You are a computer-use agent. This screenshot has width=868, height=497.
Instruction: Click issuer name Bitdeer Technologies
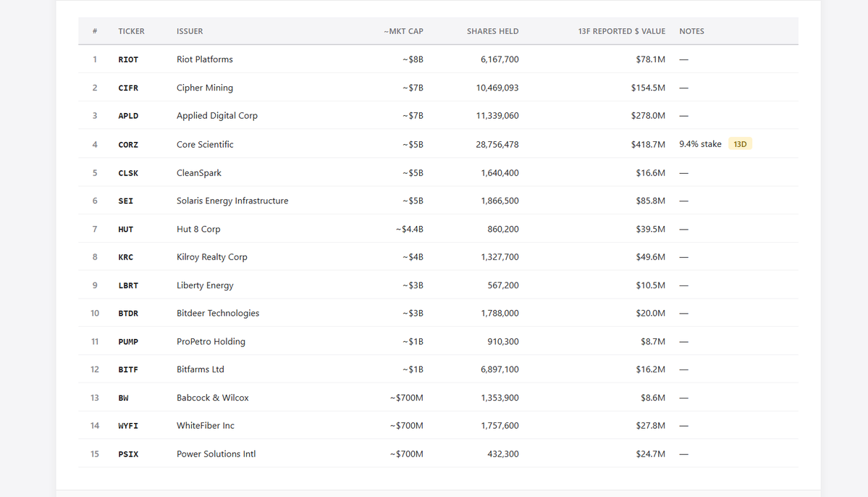tap(218, 313)
